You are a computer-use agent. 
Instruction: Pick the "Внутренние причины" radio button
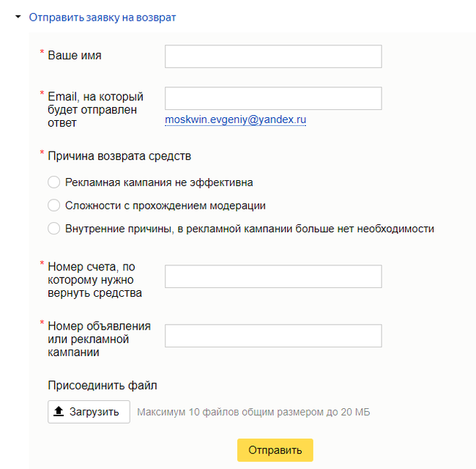[x=53, y=229]
